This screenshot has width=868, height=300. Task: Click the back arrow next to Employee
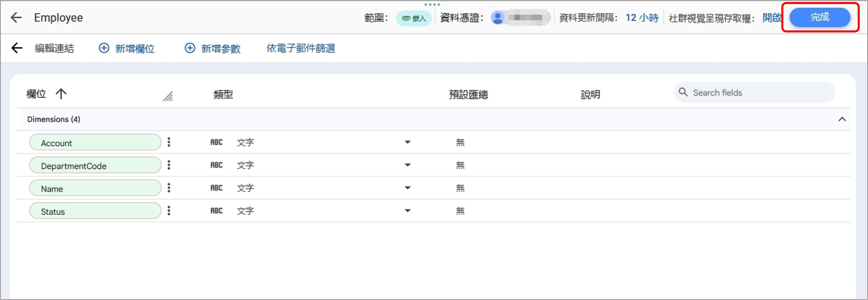(16, 18)
